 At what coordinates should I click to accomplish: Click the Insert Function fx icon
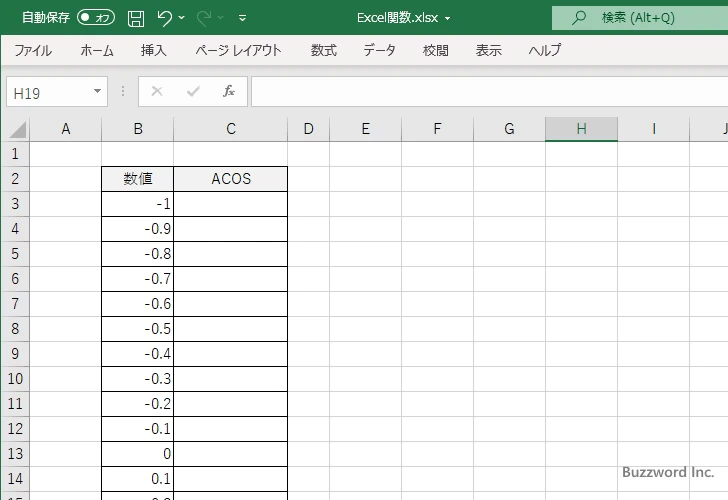[x=228, y=91]
